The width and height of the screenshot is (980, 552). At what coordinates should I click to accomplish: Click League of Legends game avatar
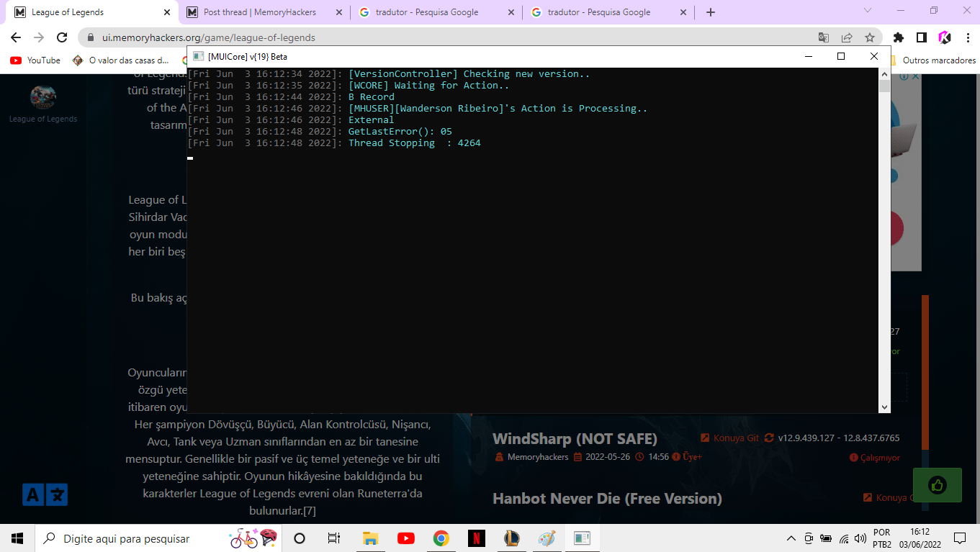pos(43,97)
